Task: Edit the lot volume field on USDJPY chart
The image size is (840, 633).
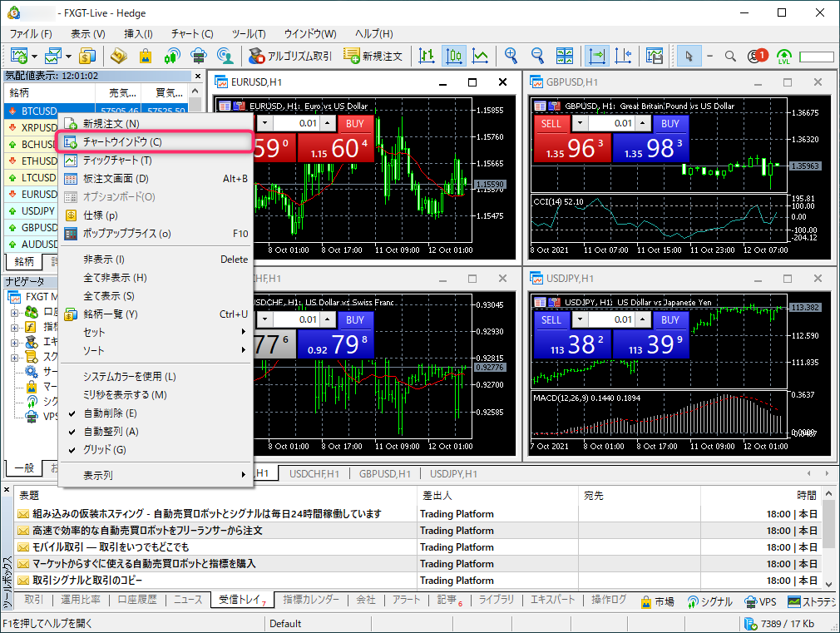Action: (613, 320)
